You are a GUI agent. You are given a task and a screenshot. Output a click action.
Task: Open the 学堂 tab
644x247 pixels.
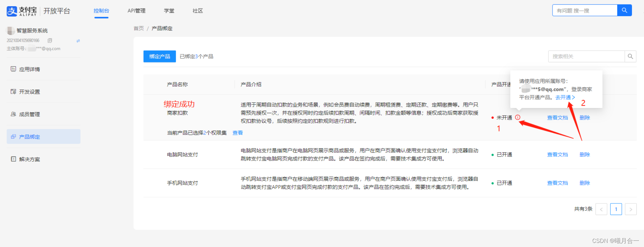[x=169, y=11]
